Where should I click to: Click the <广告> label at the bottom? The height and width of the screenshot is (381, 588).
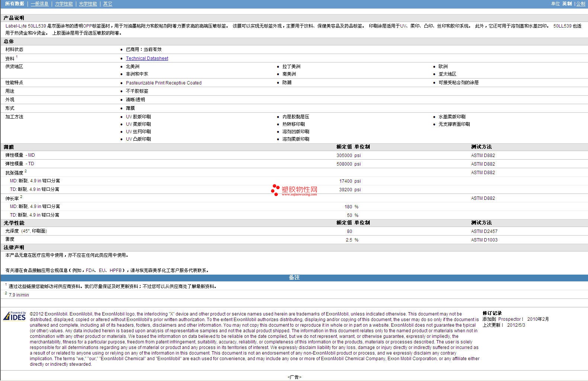coord(294,377)
